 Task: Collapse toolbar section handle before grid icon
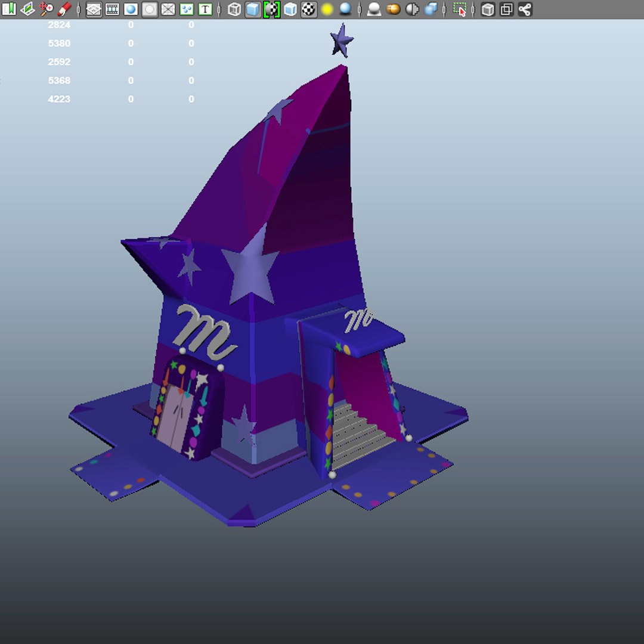(79, 9)
